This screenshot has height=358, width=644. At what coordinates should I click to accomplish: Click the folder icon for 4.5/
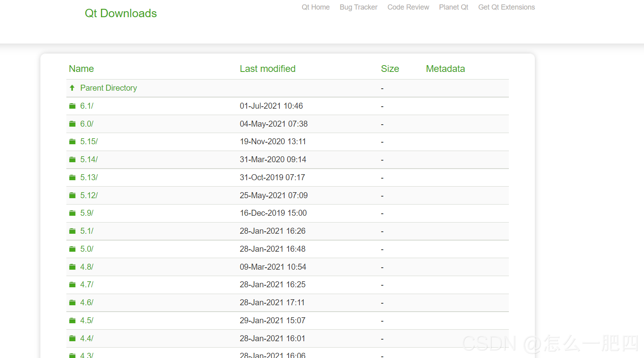[72, 320]
